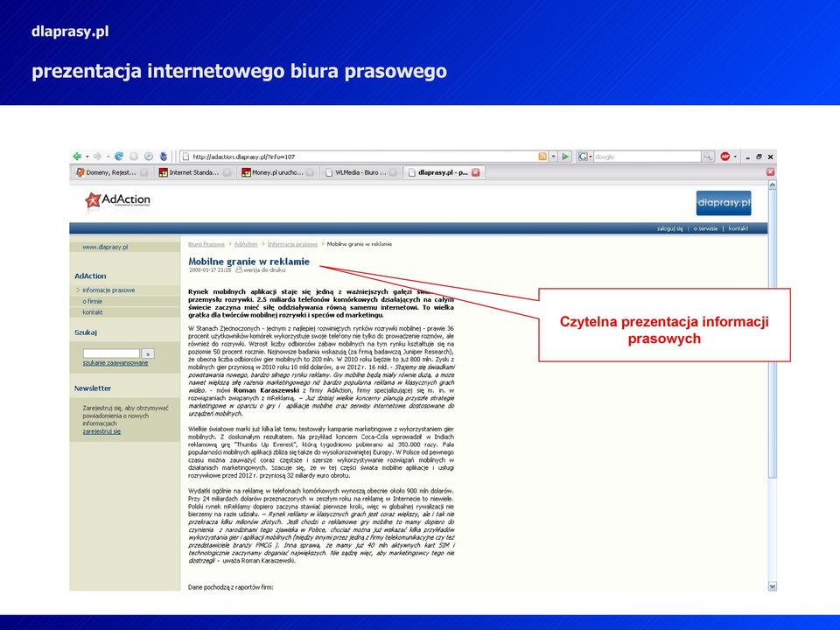Click the red Adblock Plus icon

[x=724, y=157]
